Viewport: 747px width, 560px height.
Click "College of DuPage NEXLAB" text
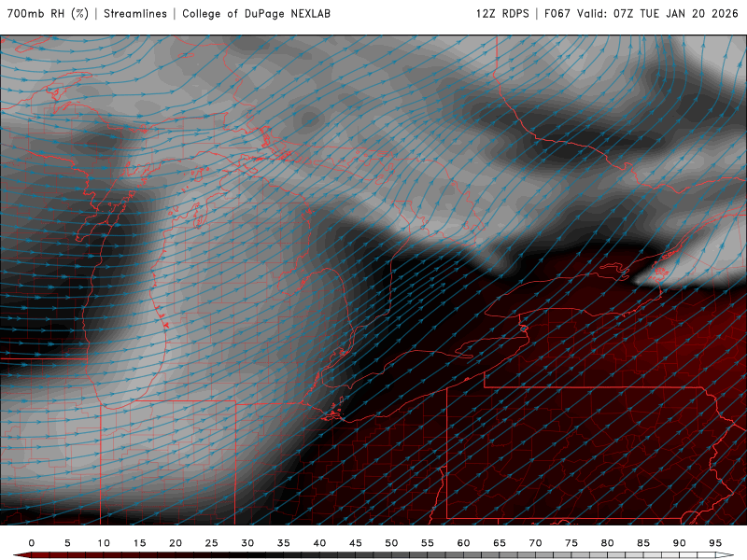[256, 14]
